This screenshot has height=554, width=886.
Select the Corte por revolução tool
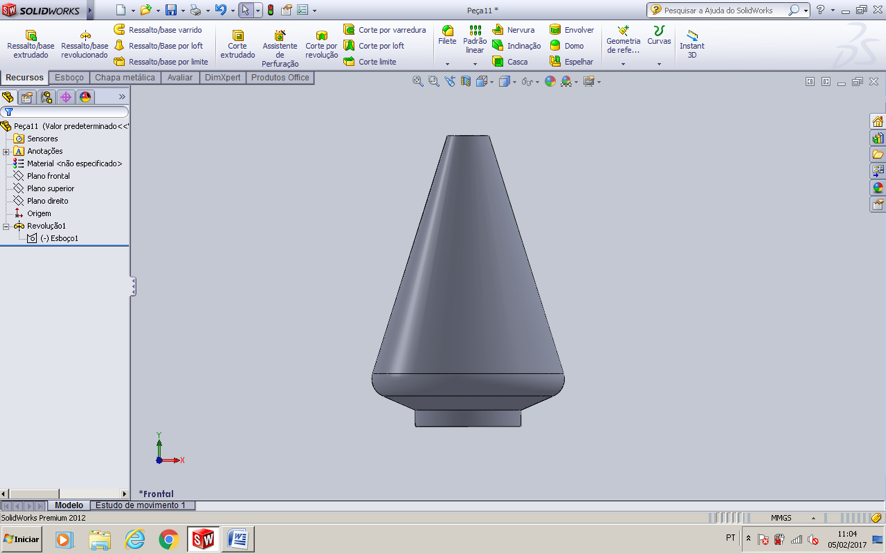pyautogui.click(x=322, y=44)
